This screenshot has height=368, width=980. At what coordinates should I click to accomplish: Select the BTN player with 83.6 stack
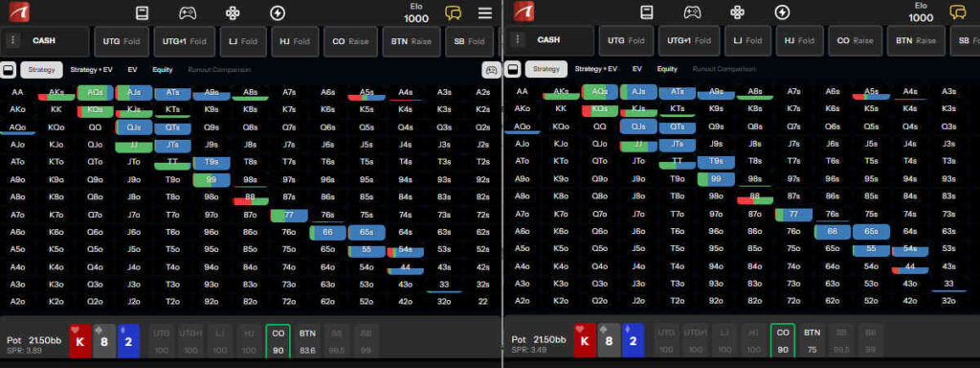307,342
